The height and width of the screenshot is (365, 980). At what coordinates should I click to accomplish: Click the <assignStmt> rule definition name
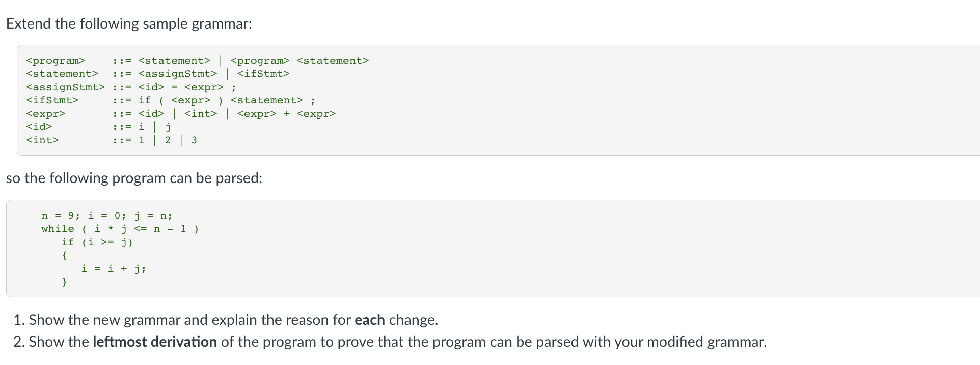(x=65, y=87)
